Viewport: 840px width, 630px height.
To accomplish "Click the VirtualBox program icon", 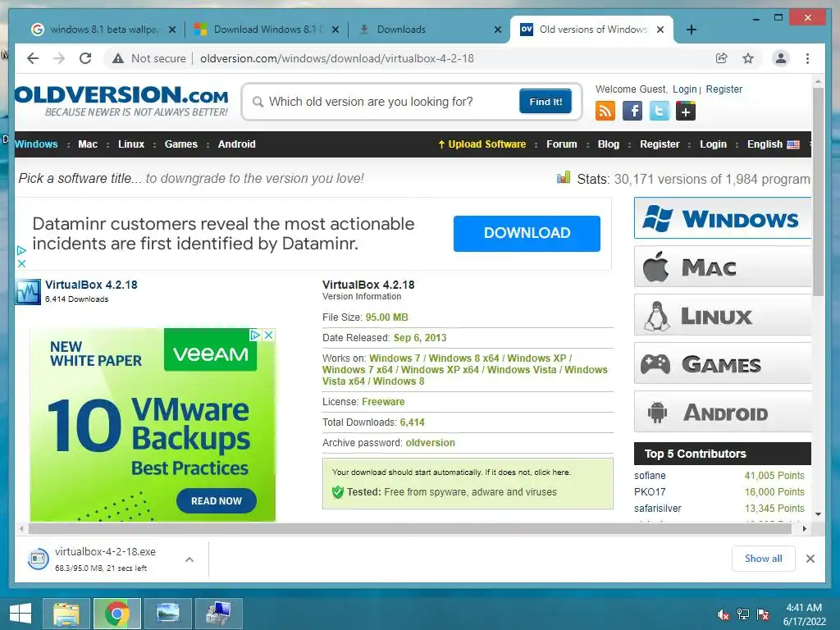I will (28, 292).
